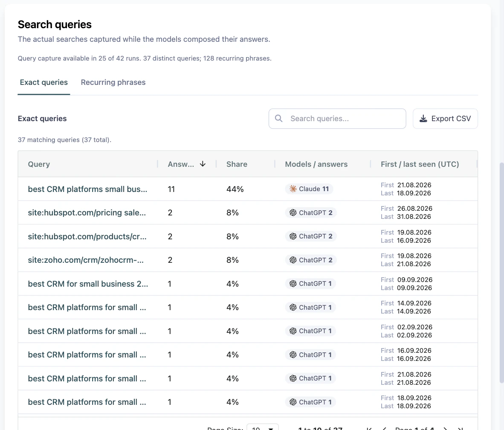Click the Models / answers column header
Viewport: 504px width, 430px height.
coord(316,164)
